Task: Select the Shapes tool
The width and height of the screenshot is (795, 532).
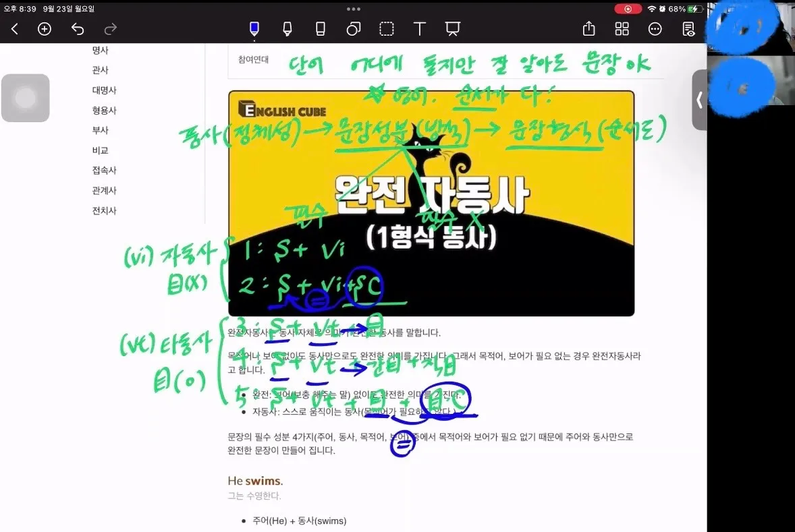Action: (x=354, y=29)
